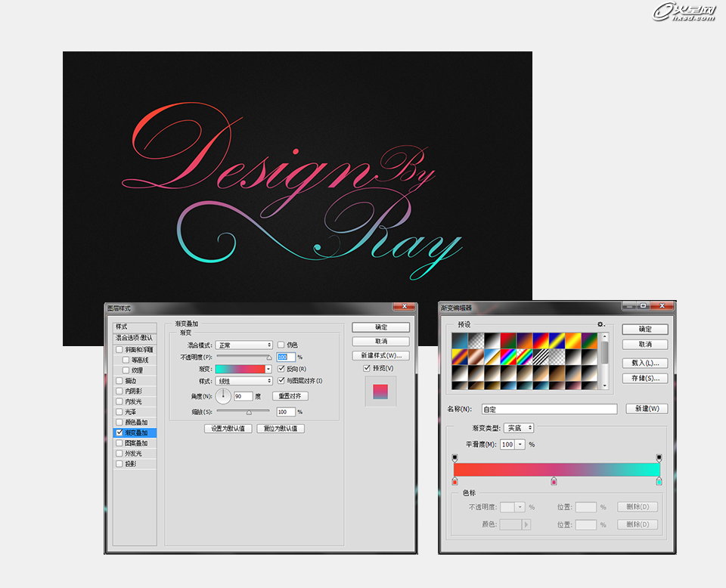Click the 缩放(S) scale slider handle

coord(249,412)
